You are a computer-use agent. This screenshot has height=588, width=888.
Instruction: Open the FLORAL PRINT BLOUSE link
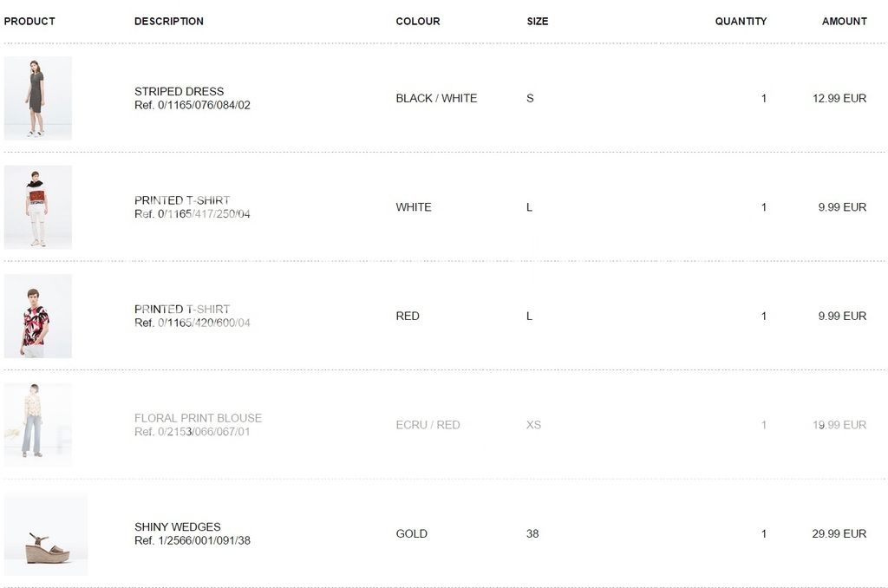198,418
